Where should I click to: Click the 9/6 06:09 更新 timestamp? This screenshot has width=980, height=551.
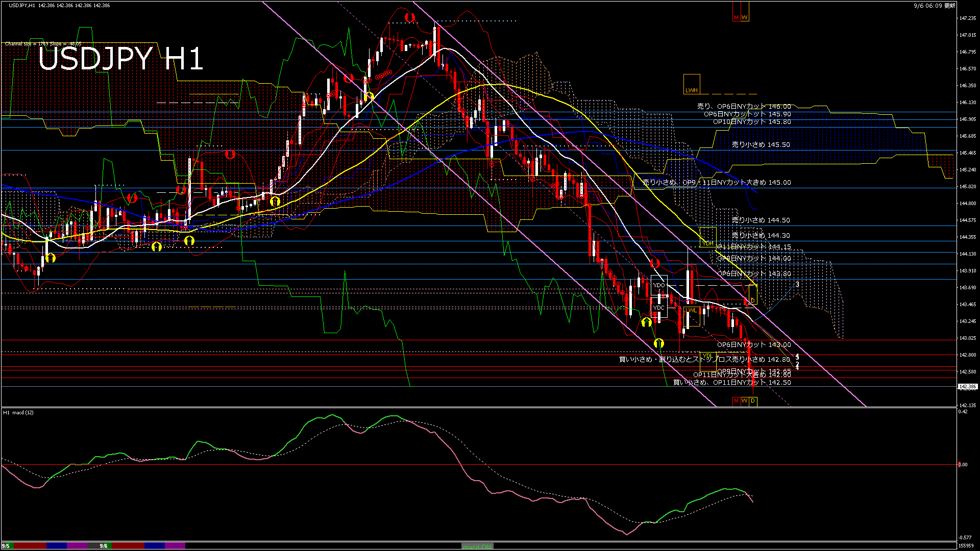point(935,5)
